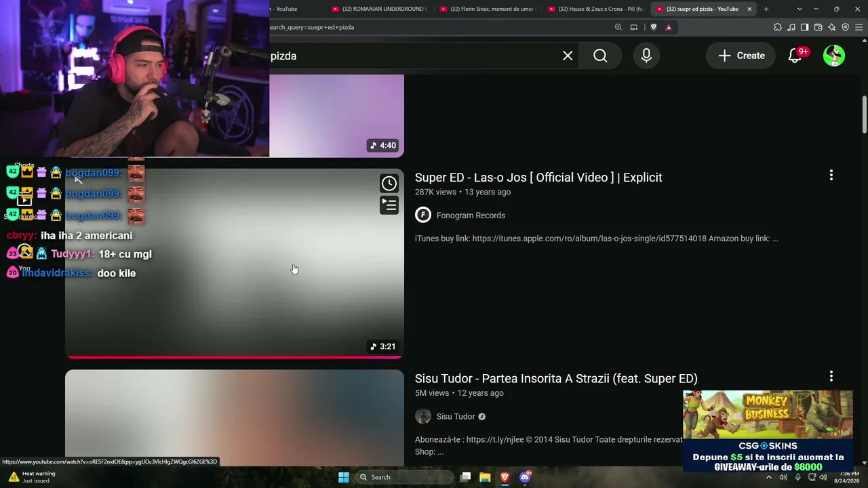Play the Partea Insorita A Strazii thumbnail
The height and width of the screenshot is (488, 868).
pyautogui.click(x=235, y=418)
